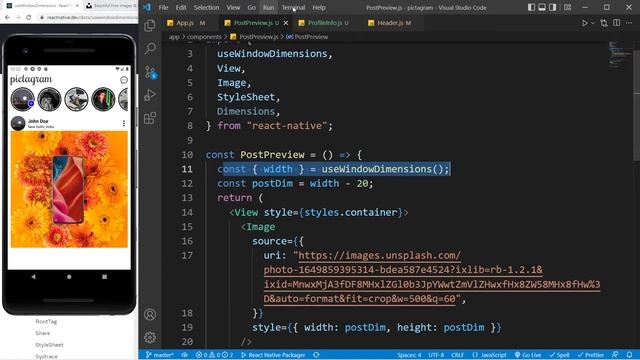The image size is (640, 360).
Task: Click the components breadcrumb segment
Action: click(204, 37)
